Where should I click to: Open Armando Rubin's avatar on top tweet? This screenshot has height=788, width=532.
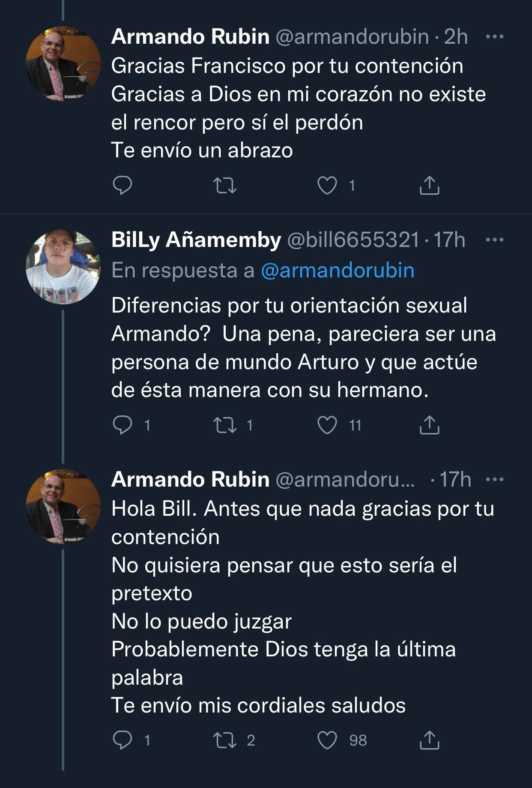(63, 64)
